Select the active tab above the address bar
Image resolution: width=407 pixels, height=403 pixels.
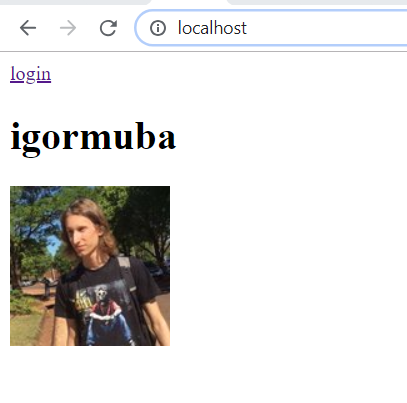[x=189, y=2]
